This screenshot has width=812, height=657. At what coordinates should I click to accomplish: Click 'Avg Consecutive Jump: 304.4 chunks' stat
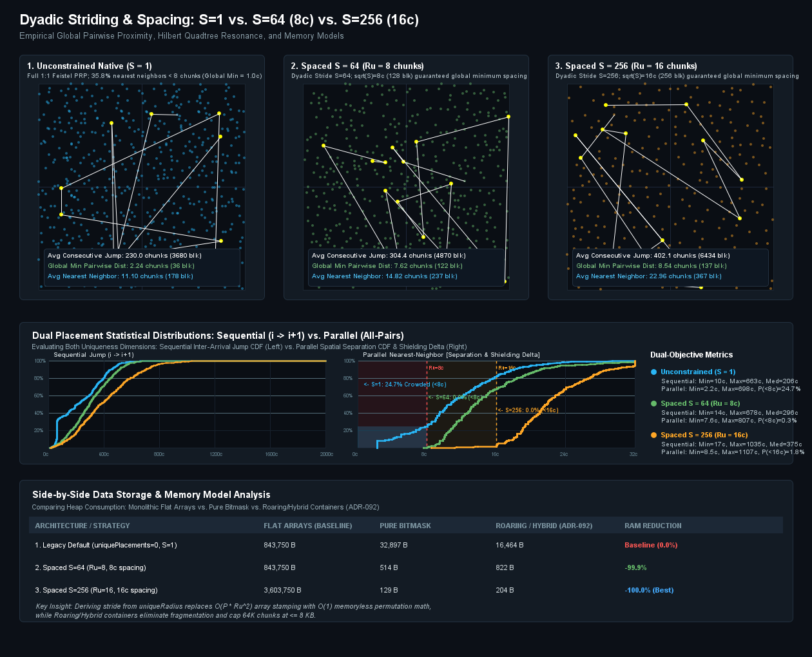[389, 256]
